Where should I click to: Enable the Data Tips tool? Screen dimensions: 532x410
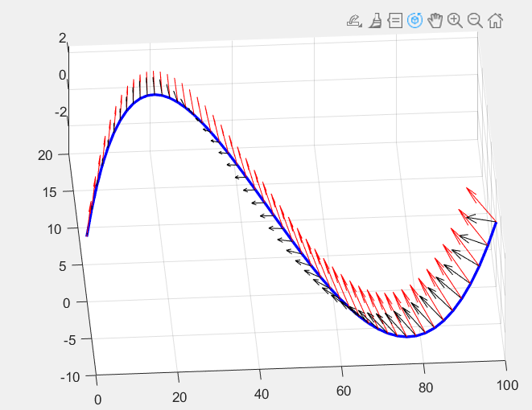(x=395, y=21)
